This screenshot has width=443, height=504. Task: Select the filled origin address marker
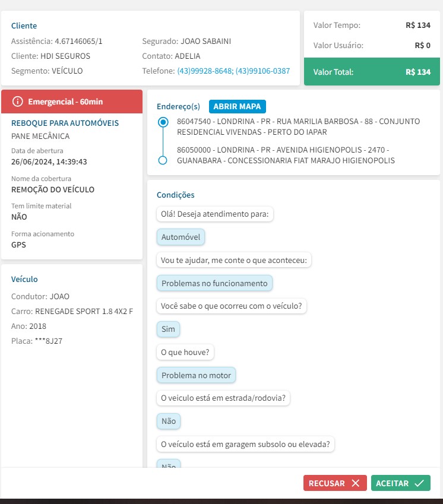click(163, 122)
